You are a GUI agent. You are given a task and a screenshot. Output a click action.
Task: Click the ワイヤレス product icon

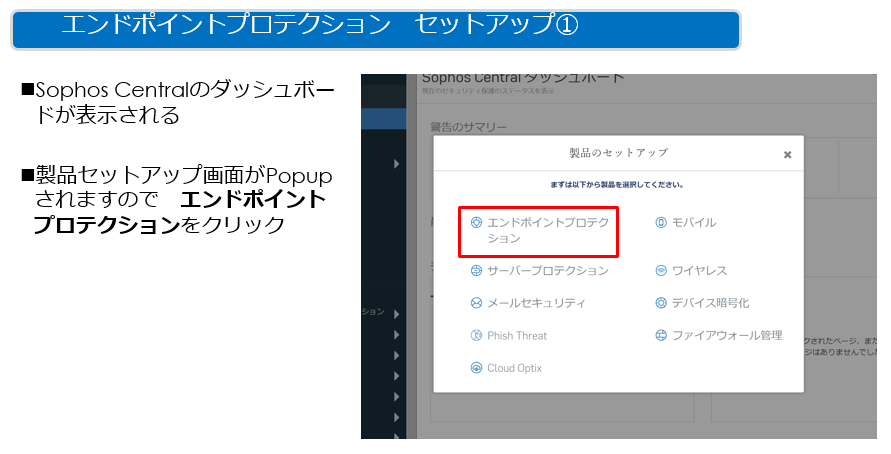(661, 271)
